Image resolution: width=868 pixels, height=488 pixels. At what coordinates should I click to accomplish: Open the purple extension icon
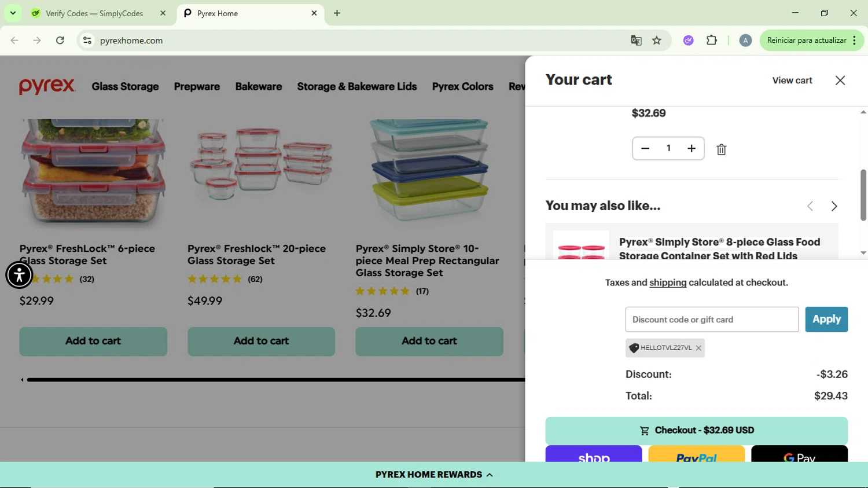click(688, 41)
